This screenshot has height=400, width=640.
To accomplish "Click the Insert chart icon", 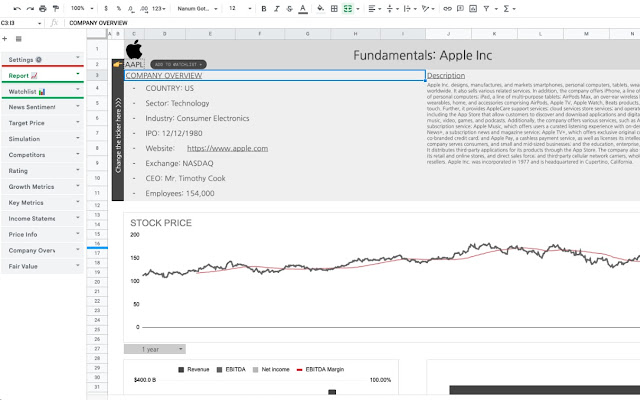I will point(473,9).
